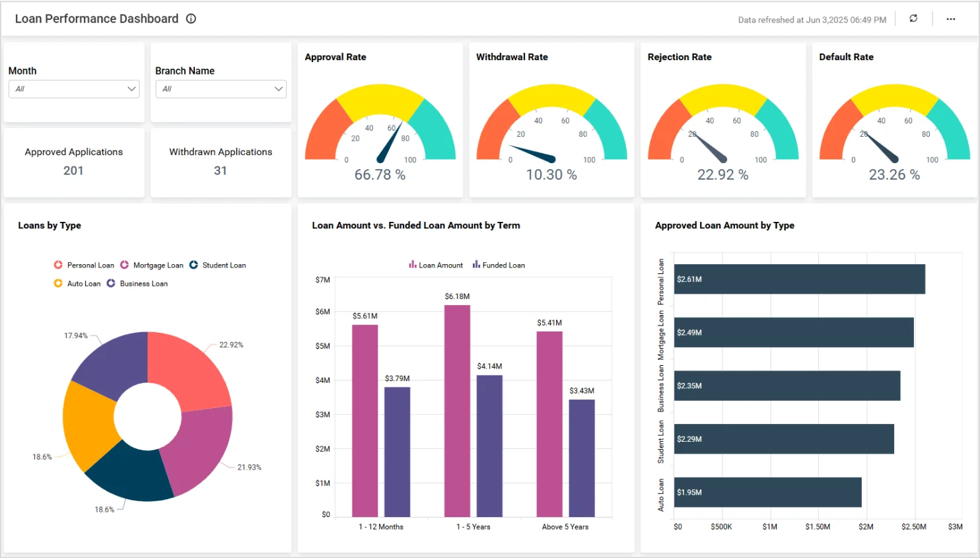Refresh the dashboard data
The height and width of the screenshot is (558, 980).
[913, 18]
